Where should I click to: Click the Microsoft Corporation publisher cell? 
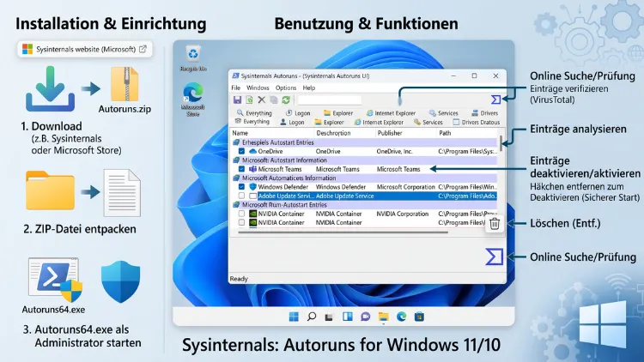(406, 187)
